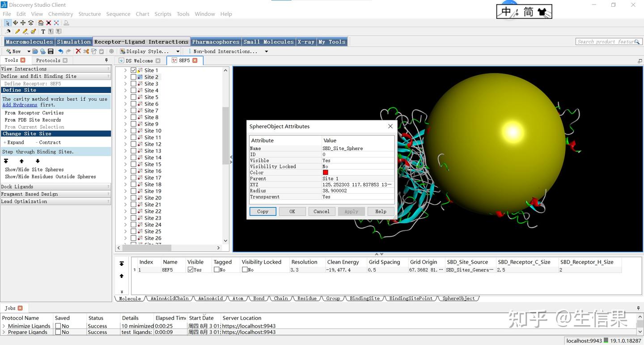
Task: Click the red Color swatch value
Action: pyautogui.click(x=325, y=173)
